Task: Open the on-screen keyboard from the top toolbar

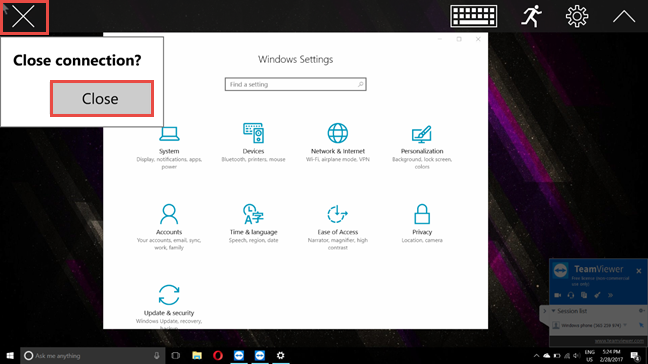Action: click(x=474, y=17)
